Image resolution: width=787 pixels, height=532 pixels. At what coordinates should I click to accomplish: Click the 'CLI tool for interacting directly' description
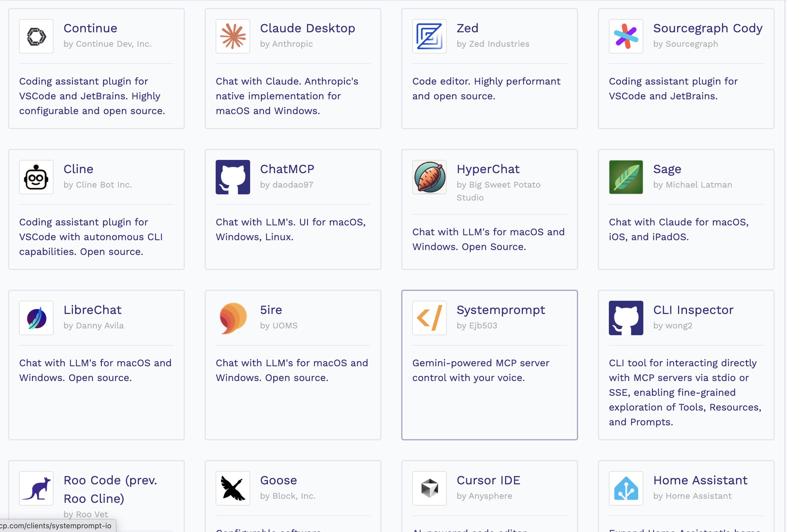coord(685,392)
